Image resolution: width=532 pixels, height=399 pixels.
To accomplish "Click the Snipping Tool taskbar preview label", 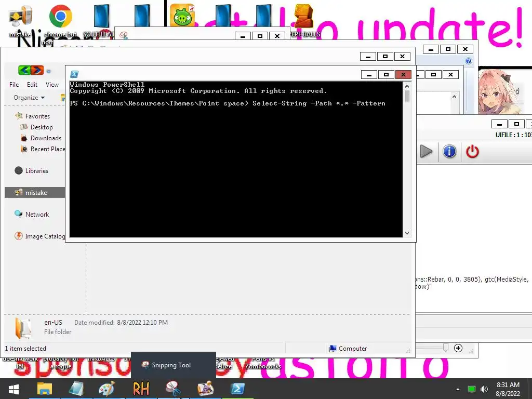I will [x=171, y=365].
